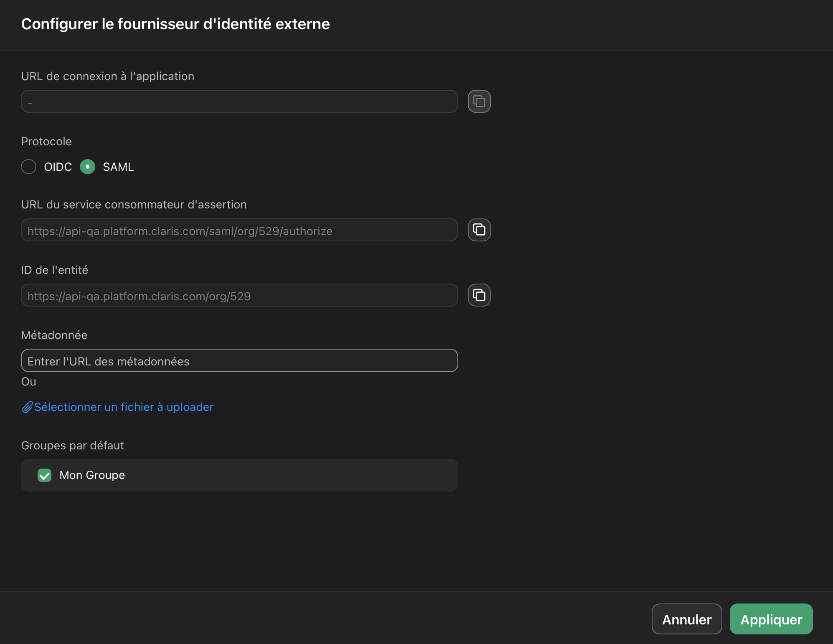Click the Annuler button

coord(687,619)
